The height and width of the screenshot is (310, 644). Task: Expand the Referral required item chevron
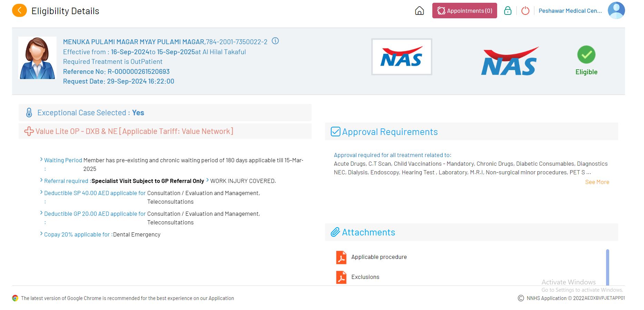(41, 180)
